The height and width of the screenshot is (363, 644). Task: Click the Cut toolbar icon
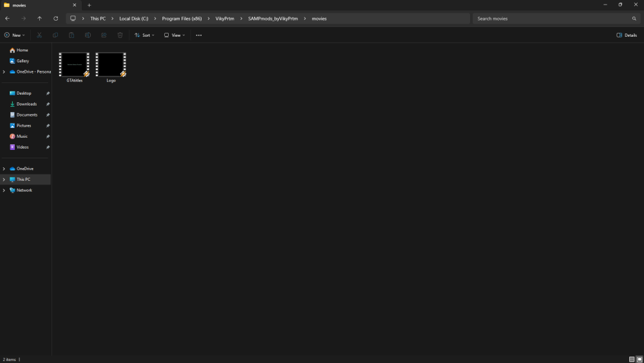(x=39, y=35)
